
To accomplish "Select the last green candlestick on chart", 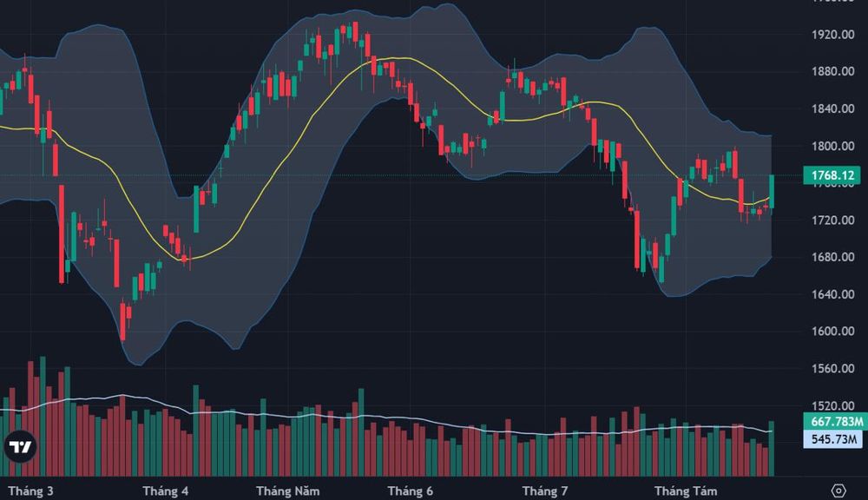I will pyautogui.click(x=772, y=192).
